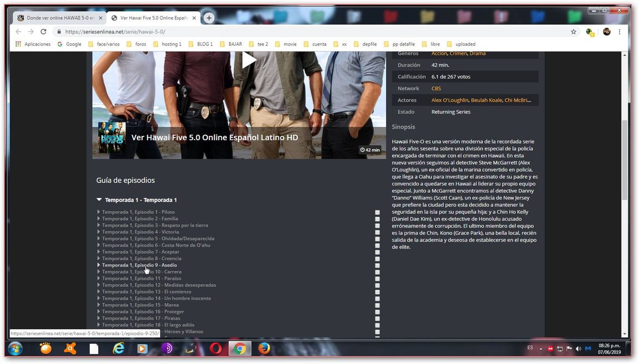Open the Crimen genre link

[459, 53]
